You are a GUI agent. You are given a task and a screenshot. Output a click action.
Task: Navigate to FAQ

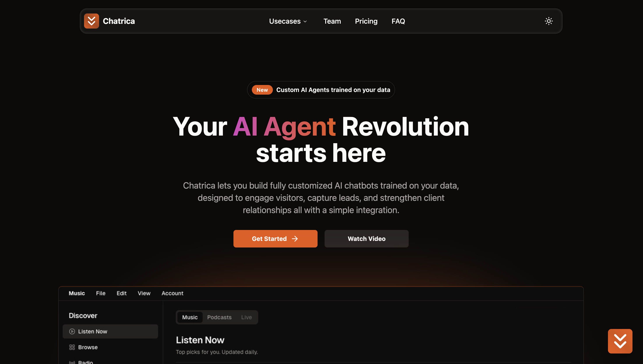398,21
